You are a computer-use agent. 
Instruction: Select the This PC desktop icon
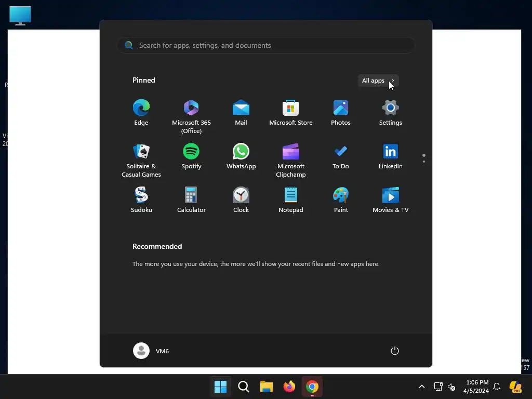20,16
